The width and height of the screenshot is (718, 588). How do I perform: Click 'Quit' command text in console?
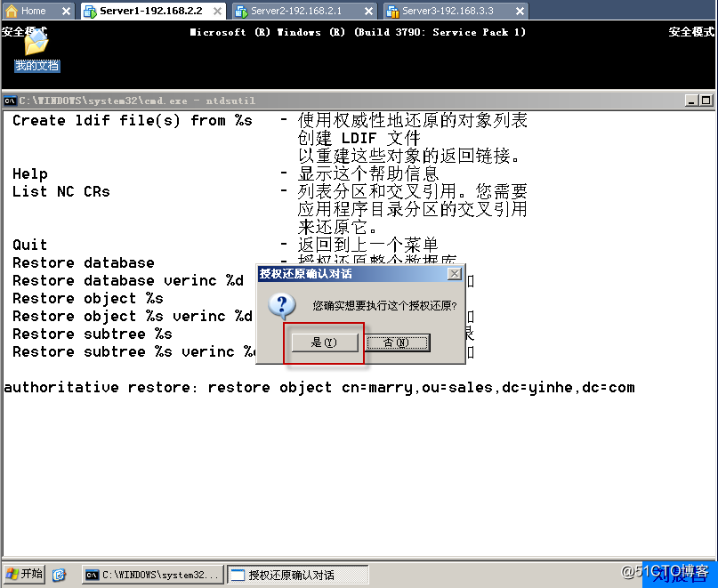[x=29, y=245]
